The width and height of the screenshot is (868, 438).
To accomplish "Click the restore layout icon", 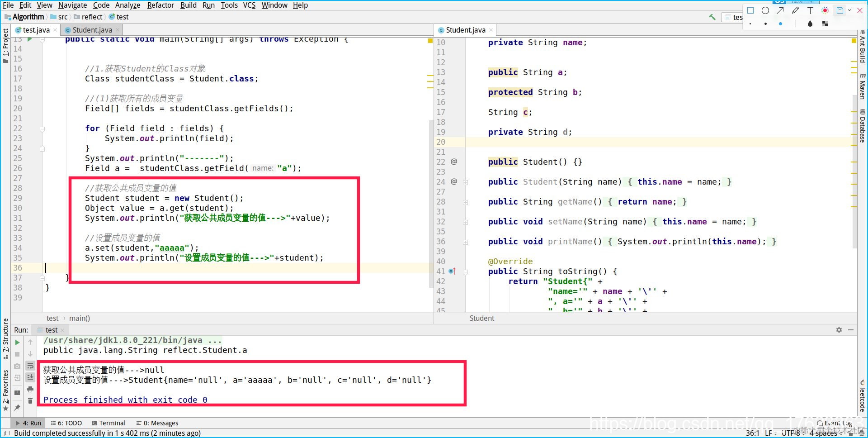I will (17, 392).
